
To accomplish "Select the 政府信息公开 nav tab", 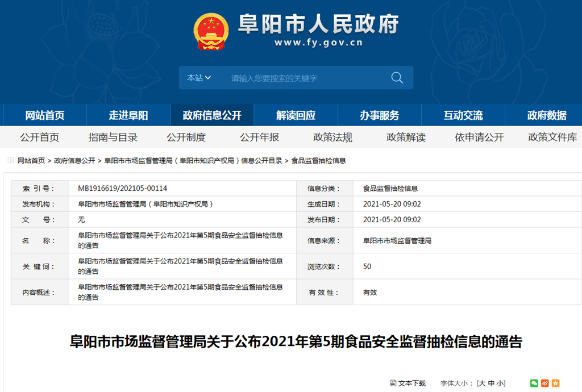I will (212, 115).
